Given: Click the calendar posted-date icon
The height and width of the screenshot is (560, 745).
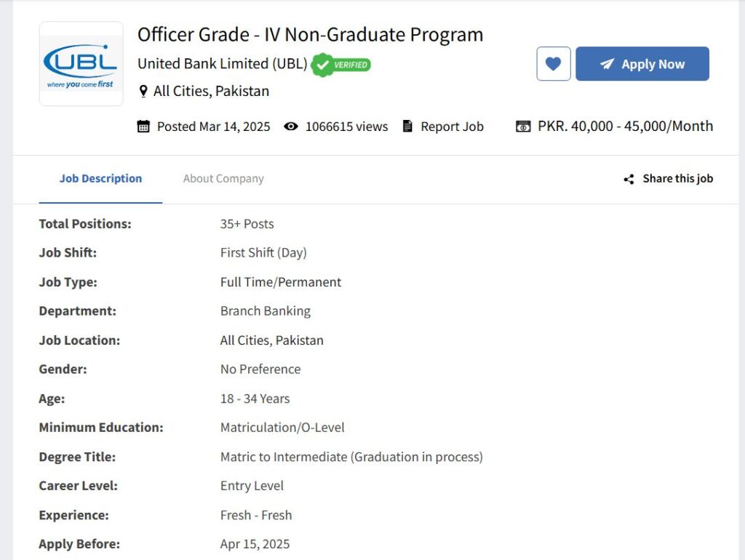Looking at the screenshot, I should 143,127.
